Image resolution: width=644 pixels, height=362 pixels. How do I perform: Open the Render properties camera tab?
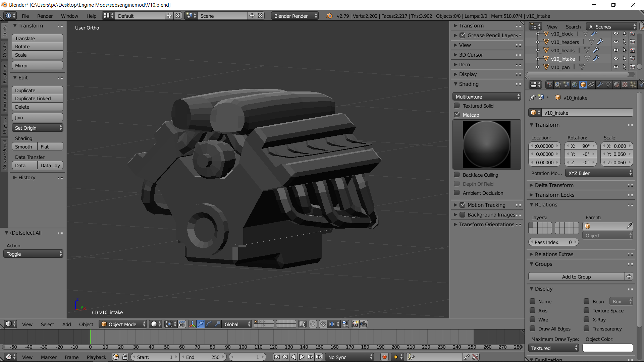[549, 85]
